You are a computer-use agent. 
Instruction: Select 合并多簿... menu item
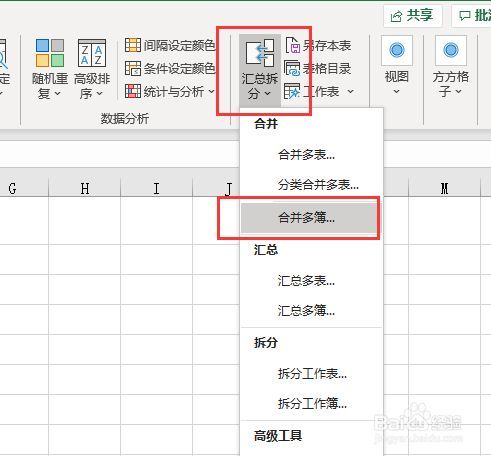coord(310,218)
